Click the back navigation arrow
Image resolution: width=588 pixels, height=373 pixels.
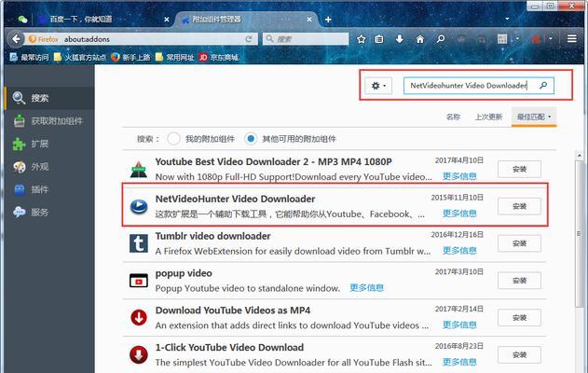coord(16,38)
